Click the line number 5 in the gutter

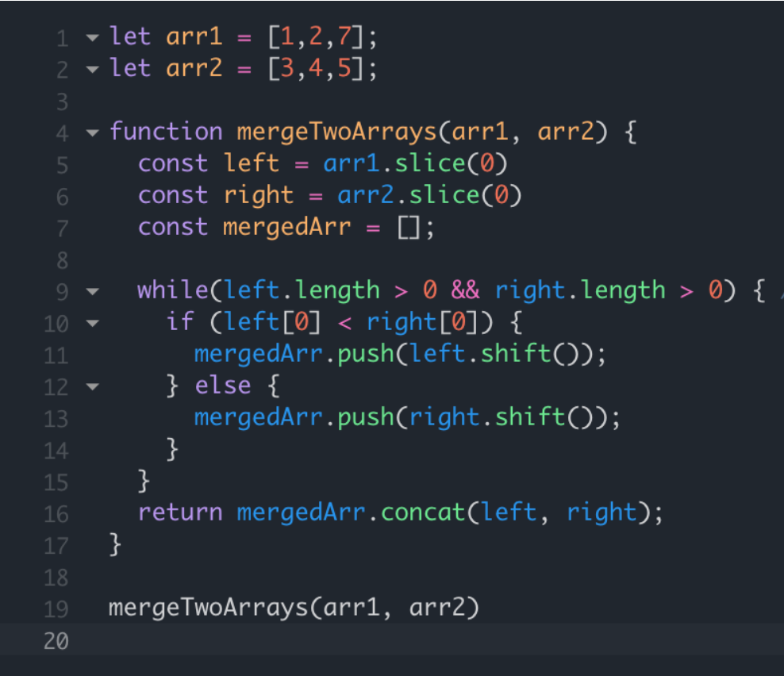[x=62, y=163]
